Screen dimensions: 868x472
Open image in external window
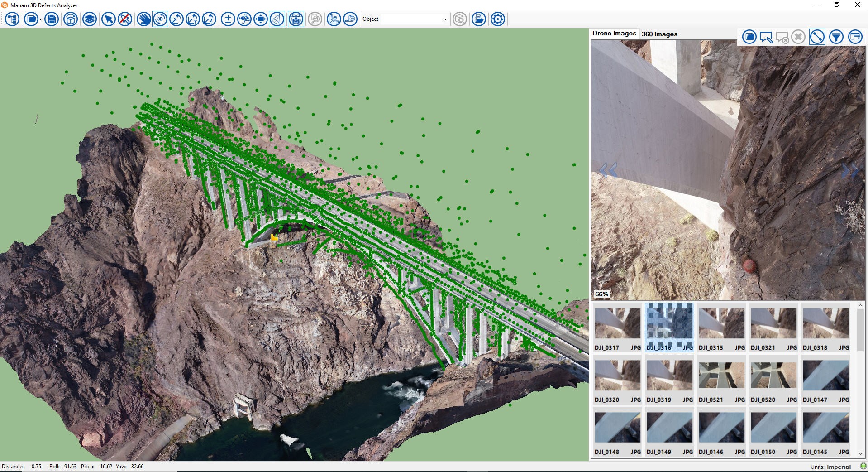click(856, 37)
